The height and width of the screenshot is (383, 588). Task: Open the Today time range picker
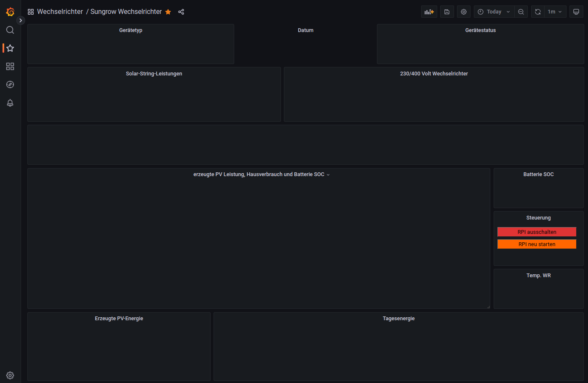(x=494, y=12)
